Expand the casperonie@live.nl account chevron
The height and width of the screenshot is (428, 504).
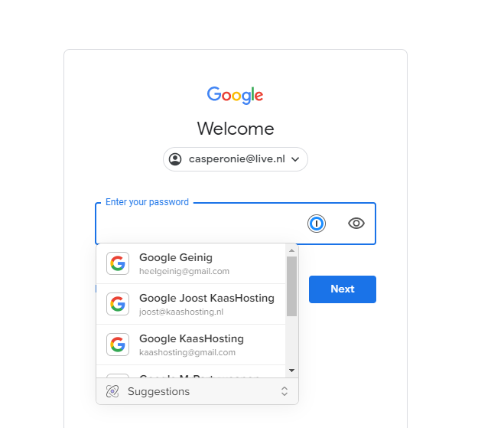[295, 159]
